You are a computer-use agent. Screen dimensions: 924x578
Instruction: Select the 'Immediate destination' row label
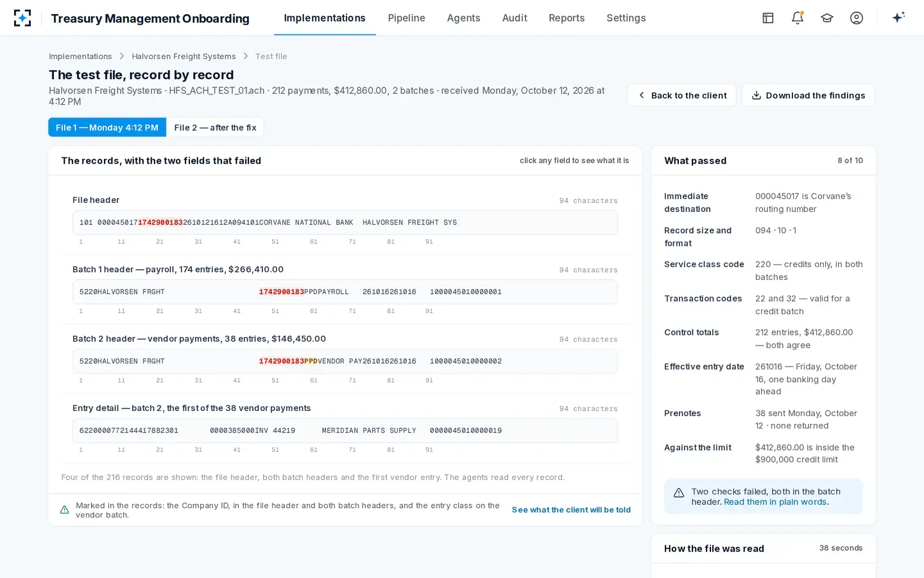click(x=687, y=203)
